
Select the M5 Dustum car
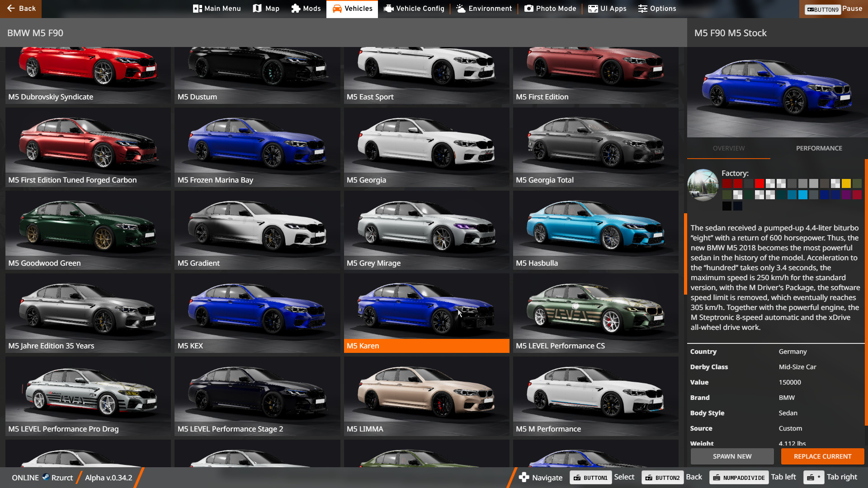coord(257,75)
